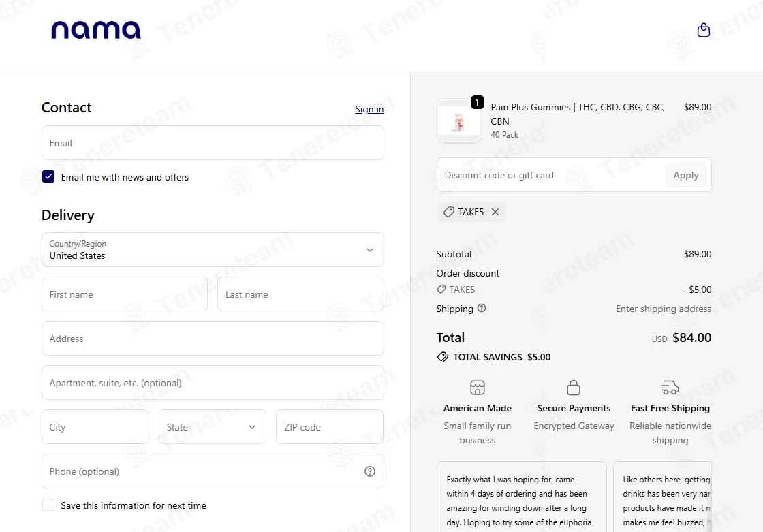Click the nama logo
The height and width of the screenshot is (532, 763).
point(96,30)
